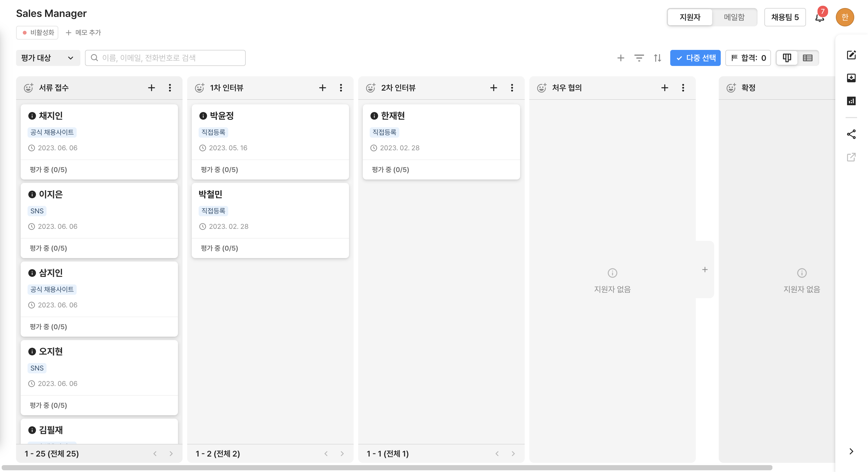The image size is (868, 472).
Task: Select the 메일함 tab
Action: [734, 17]
